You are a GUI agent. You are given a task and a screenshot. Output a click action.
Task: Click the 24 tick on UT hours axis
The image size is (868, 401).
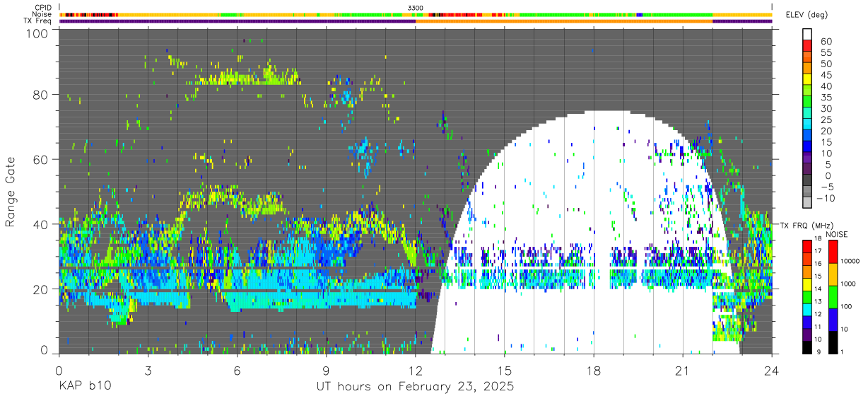pos(771,371)
